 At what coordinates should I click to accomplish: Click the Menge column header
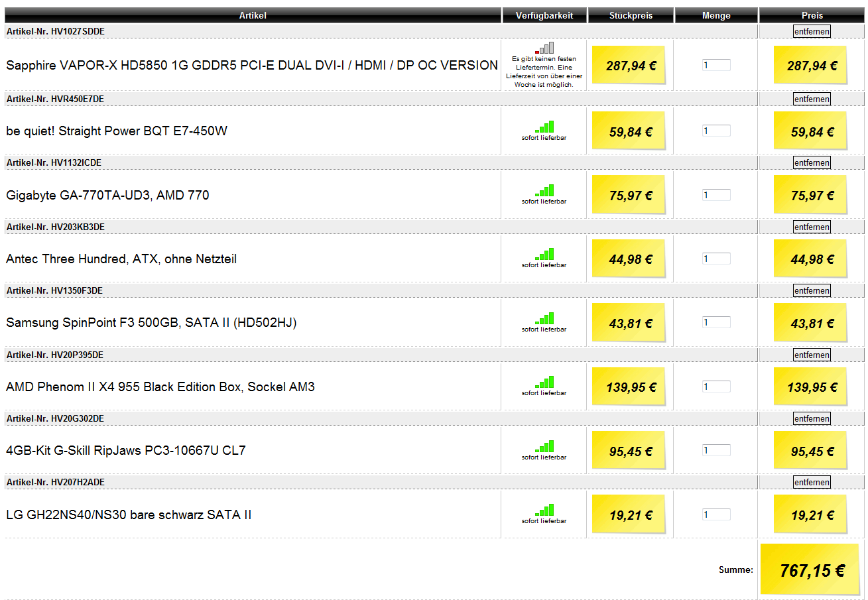tap(716, 15)
